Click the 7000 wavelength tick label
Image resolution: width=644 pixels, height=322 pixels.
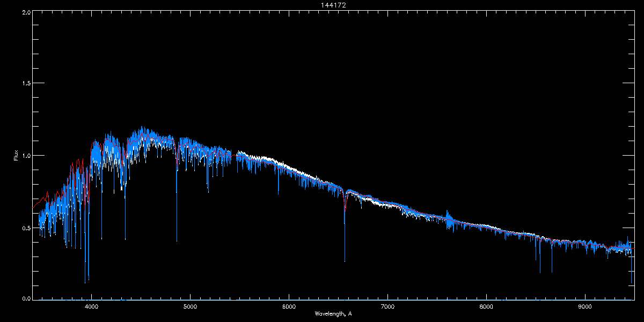point(387,307)
